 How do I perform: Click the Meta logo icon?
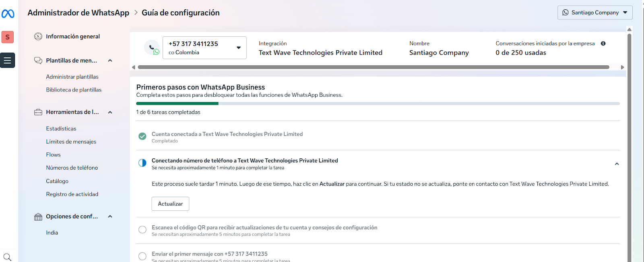click(8, 14)
